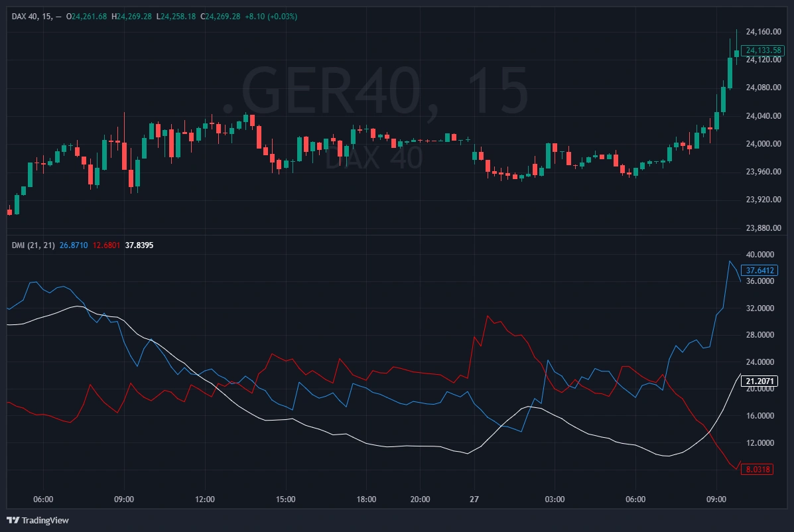Select the DAX 40, 15 symbol legend
Screen dimensions: 794x532
click(x=32, y=16)
